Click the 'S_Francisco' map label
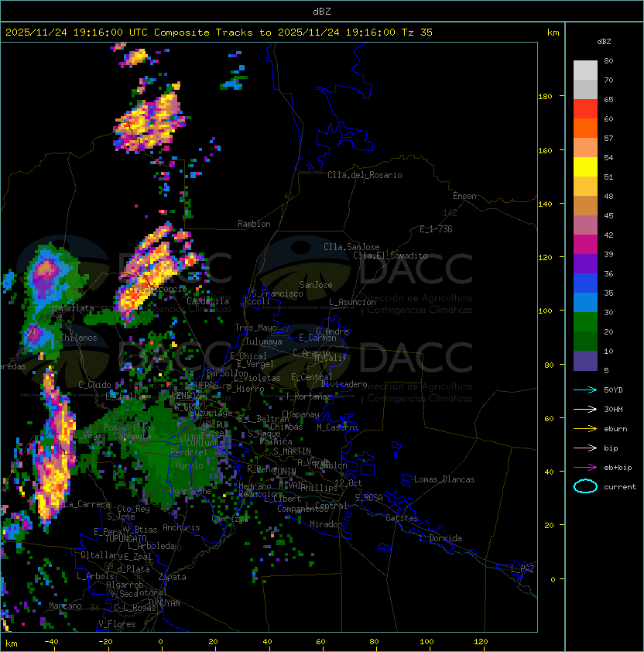 (x=277, y=293)
